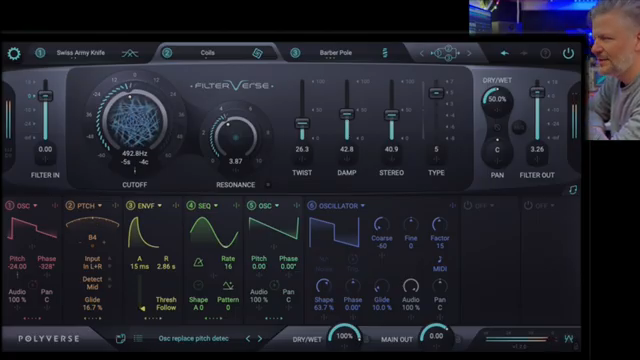The height and width of the screenshot is (360, 640).
Task: Click the SEQ metronome sync icon
Action: click(198, 262)
